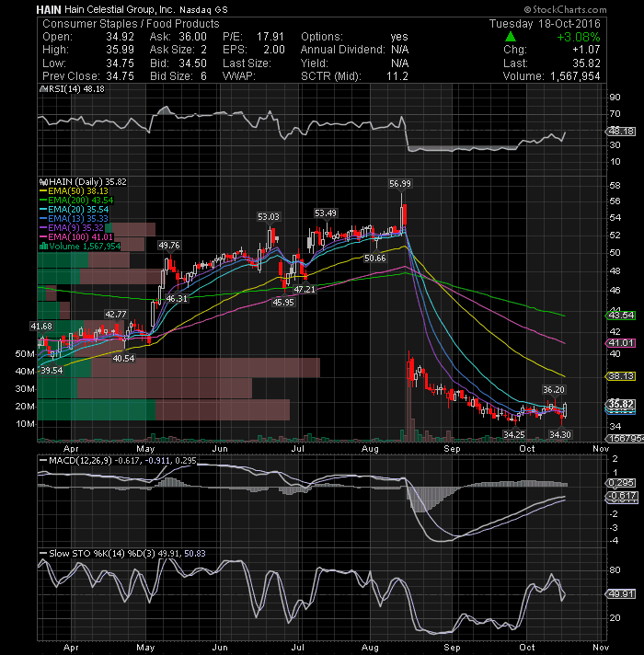Click the 36.20 price high label
This screenshot has width=644, height=655.
pos(553,390)
